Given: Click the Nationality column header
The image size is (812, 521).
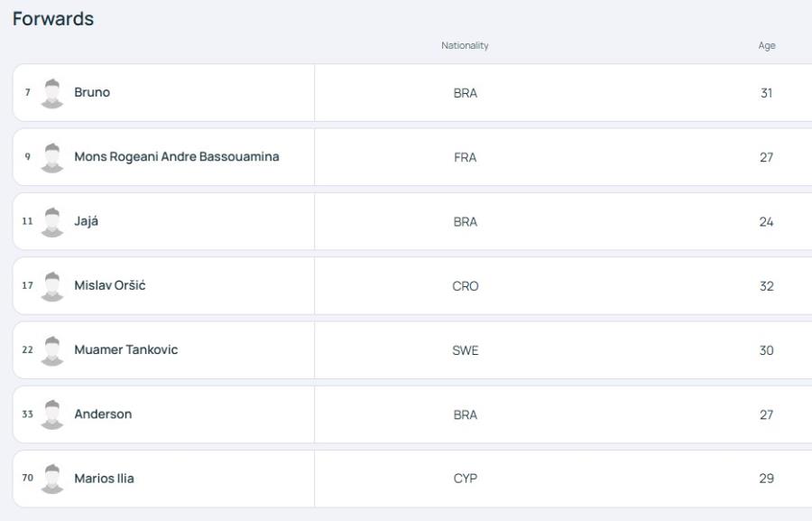Looking at the screenshot, I should click(465, 46).
